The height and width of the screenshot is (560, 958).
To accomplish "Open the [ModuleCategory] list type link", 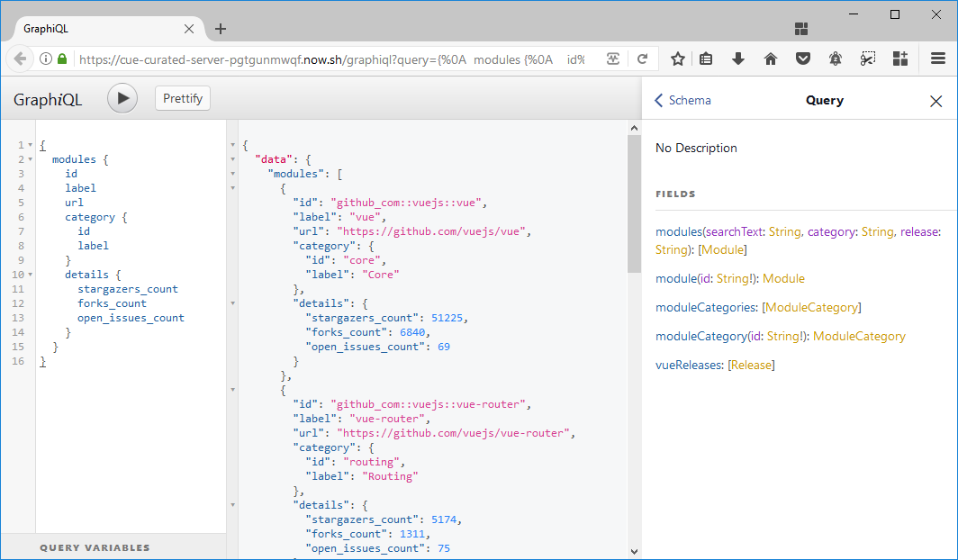I will 811,307.
